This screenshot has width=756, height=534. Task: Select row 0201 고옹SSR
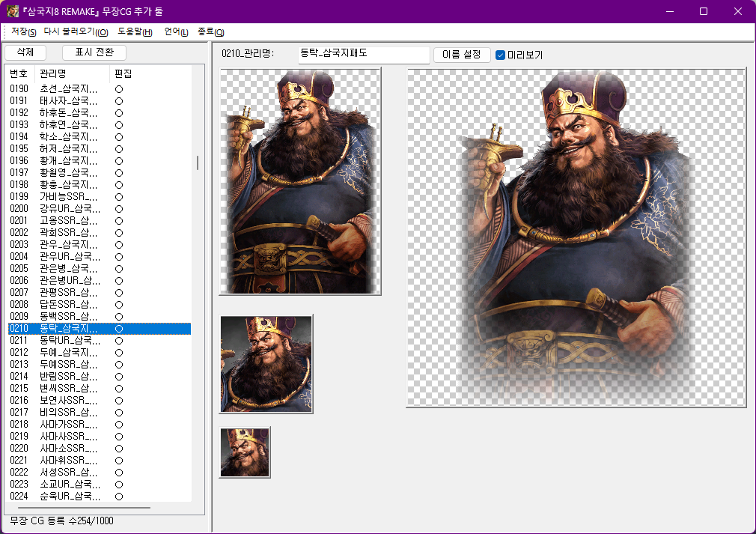[100, 220]
